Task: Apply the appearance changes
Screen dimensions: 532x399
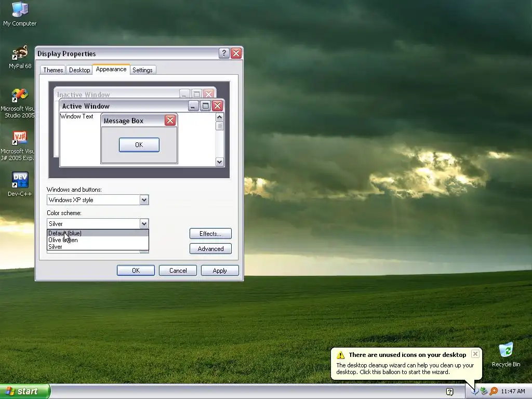Action: point(220,270)
